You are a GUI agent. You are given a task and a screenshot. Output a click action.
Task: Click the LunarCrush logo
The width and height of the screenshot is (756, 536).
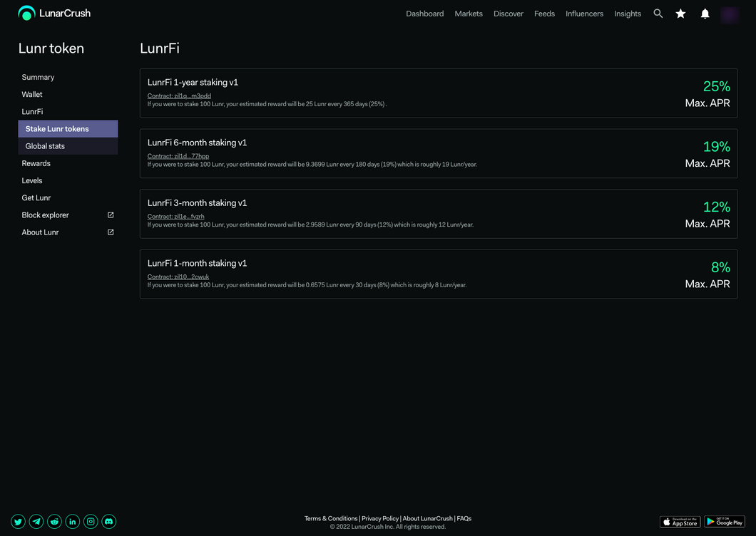(54, 14)
